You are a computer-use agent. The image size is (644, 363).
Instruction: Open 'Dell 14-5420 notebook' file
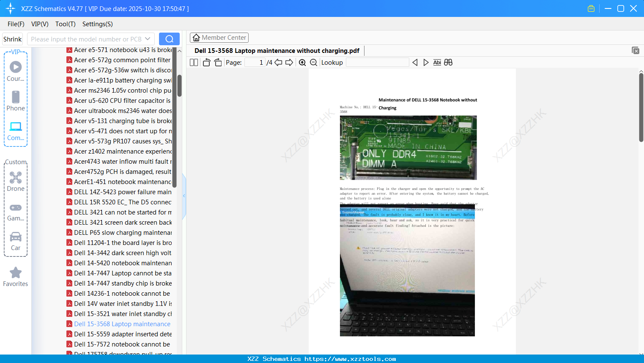pyautogui.click(x=119, y=263)
